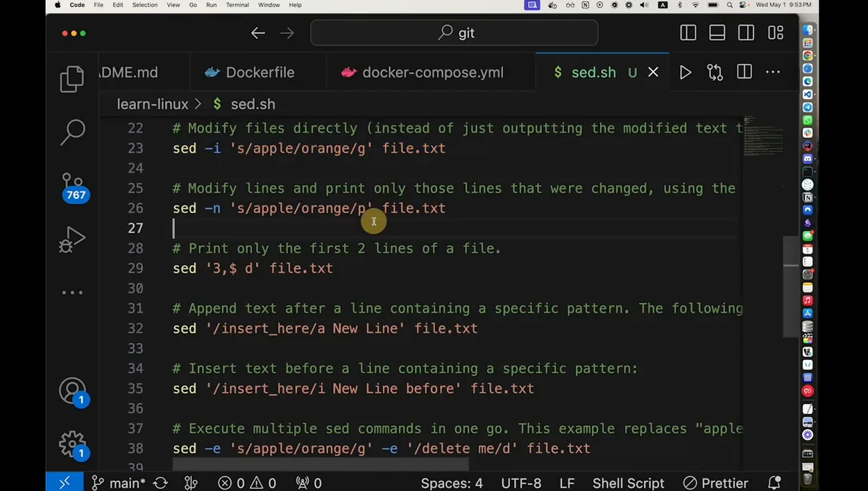Open Notion from the dock
The image size is (868, 491).
[x=808, y=198]
